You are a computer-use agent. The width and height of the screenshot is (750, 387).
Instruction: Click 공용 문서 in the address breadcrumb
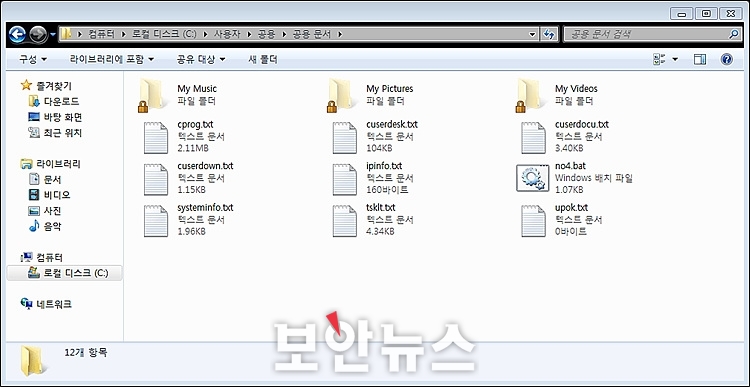click(311, 34)
